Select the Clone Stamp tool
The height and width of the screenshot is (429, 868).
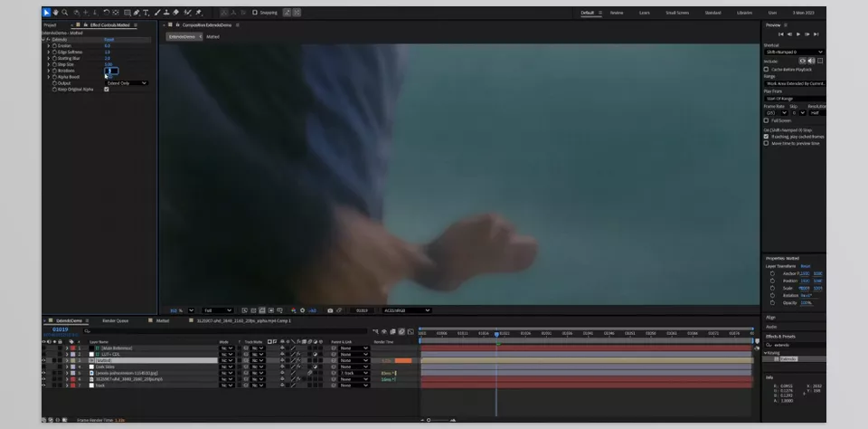pyautogui.click(x=166, y=12)
